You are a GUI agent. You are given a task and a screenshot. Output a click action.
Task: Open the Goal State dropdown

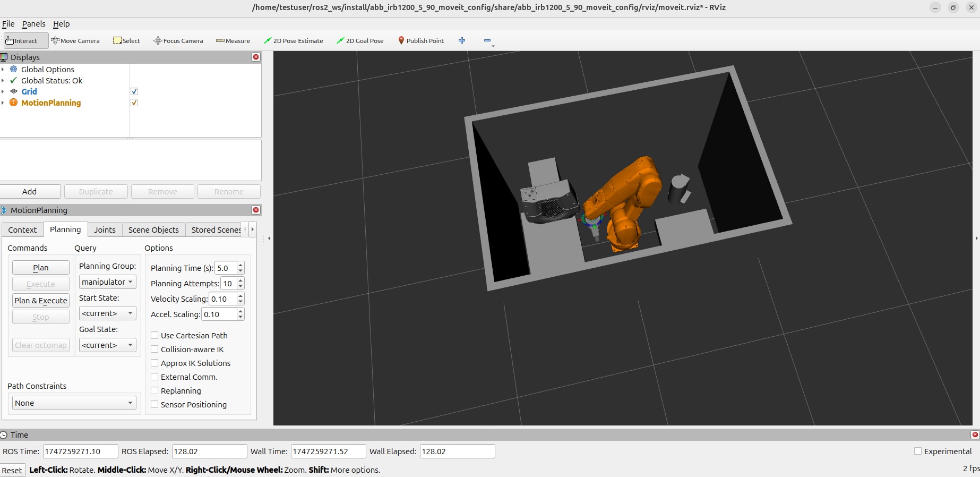click(x=108, y=345)
